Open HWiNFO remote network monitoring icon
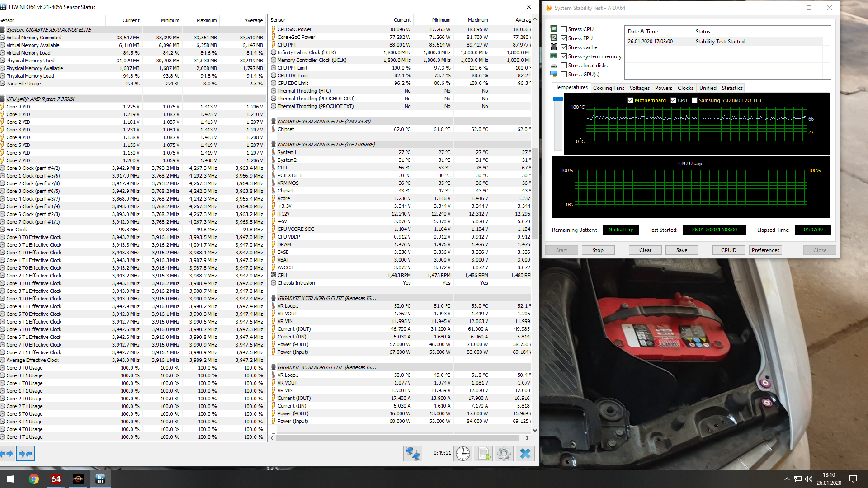868x488 pixels. [x=412, y=453]
